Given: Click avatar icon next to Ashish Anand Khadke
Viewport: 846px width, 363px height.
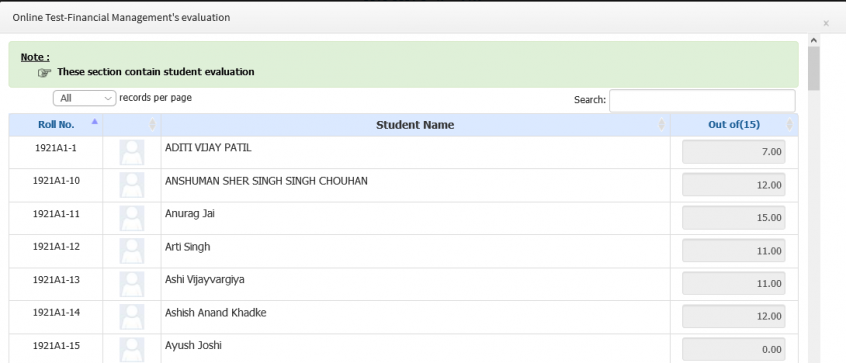Looking at the screenshot, I should (x=132, y=317).
